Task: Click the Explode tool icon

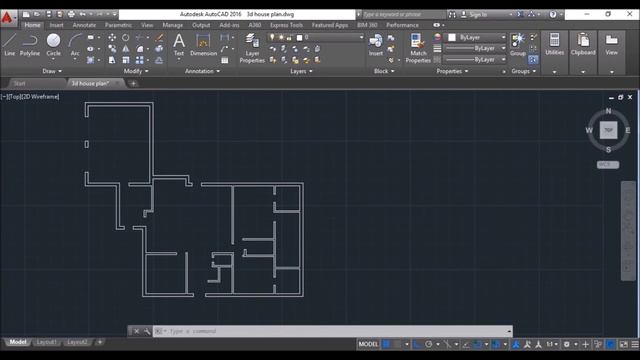Action: click(x=160, y=49)
